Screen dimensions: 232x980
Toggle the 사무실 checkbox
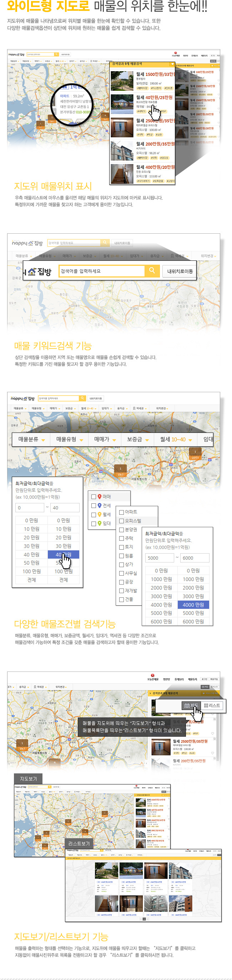pyautogui.click(x=121, y=573)
